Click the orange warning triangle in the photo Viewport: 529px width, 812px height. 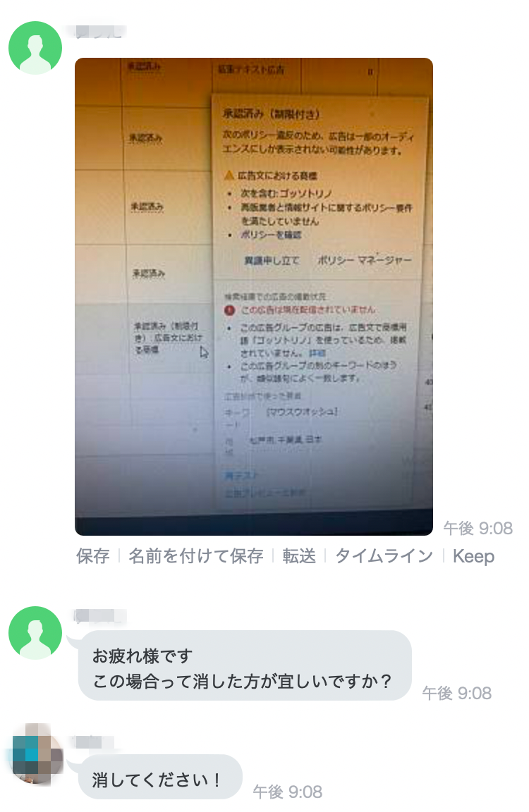coord(229,175)
